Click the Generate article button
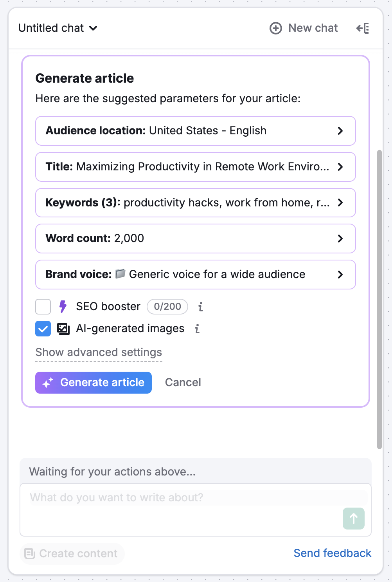The height and width of the screenshot is (582, 392). 93,382
